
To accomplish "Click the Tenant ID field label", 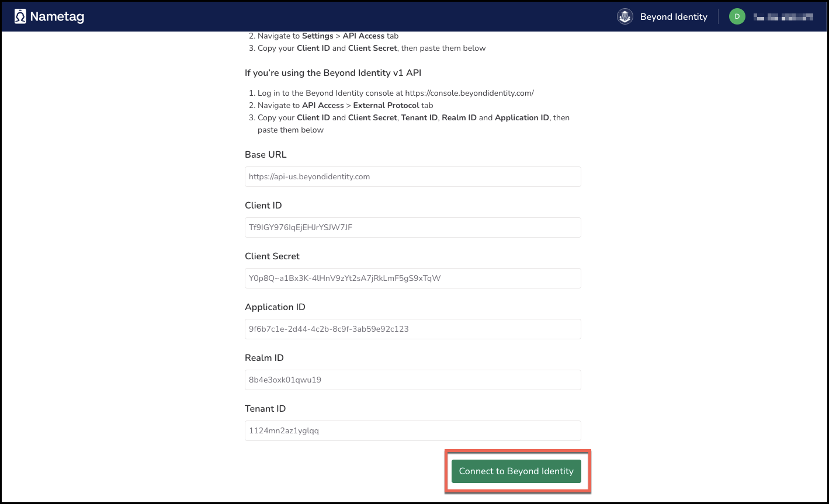I will point(265,409).
